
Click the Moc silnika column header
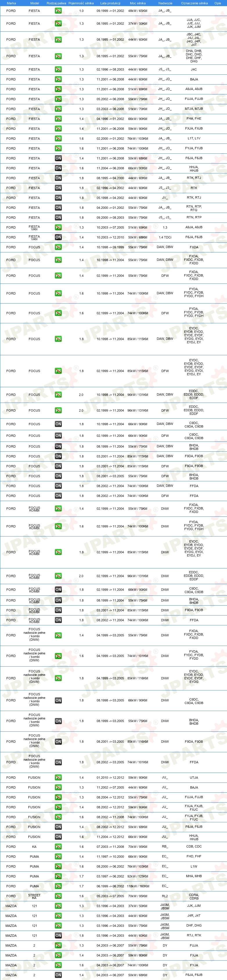(x=138, y=3)
